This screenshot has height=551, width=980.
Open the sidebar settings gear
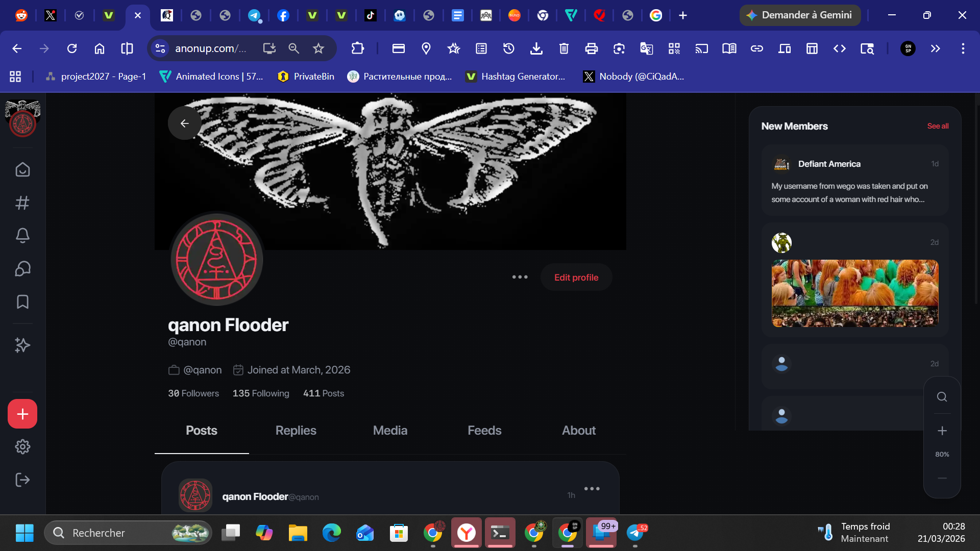[x=22, y=447]
